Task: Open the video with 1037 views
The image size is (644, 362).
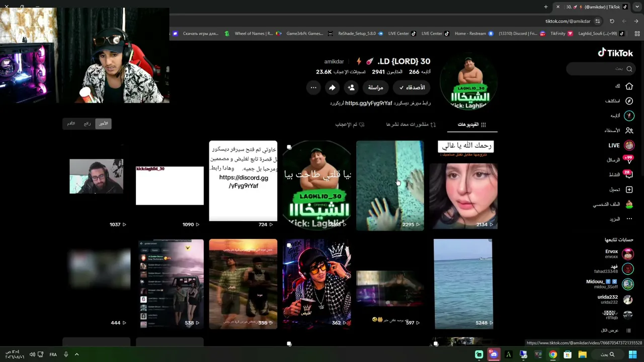Action: tap(96, 185)
